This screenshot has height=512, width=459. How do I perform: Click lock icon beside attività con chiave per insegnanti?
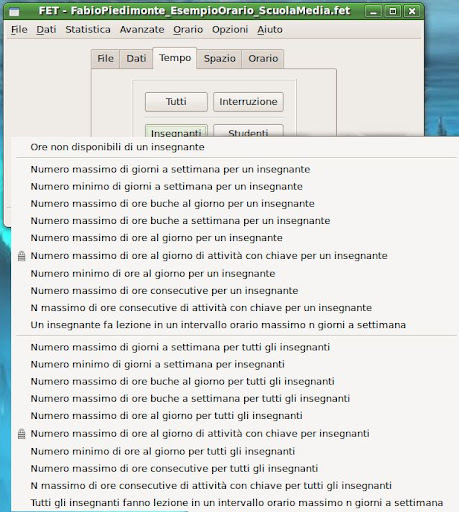(x=22, y=434)
